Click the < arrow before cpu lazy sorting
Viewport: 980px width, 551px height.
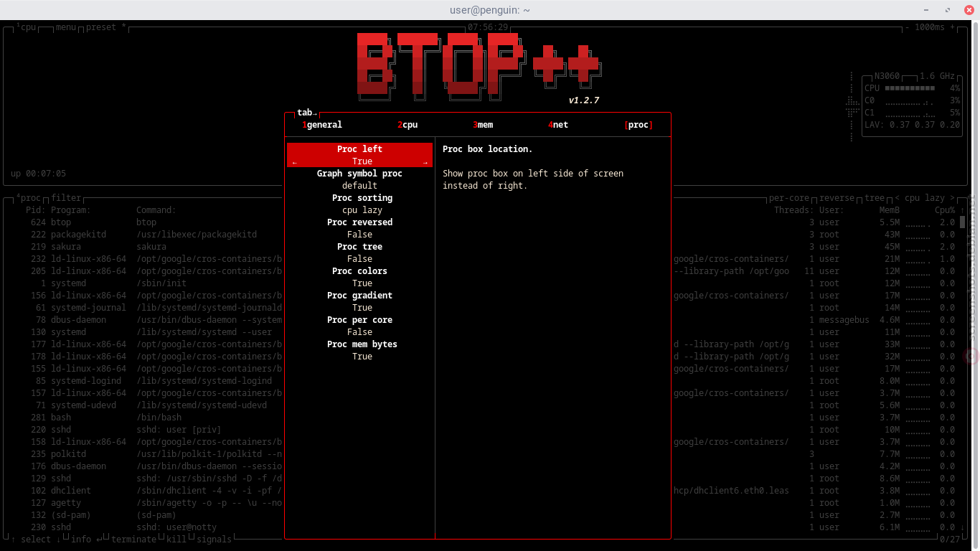(897, 198)
